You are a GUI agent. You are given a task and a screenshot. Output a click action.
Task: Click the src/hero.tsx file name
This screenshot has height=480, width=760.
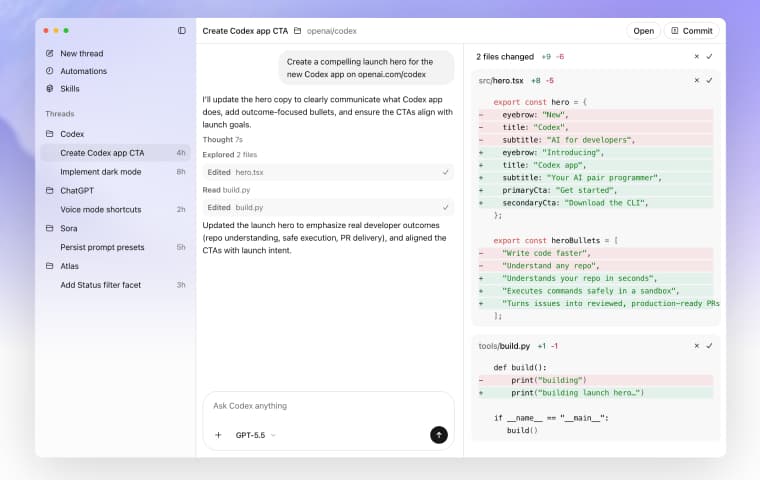click(501, 81)
